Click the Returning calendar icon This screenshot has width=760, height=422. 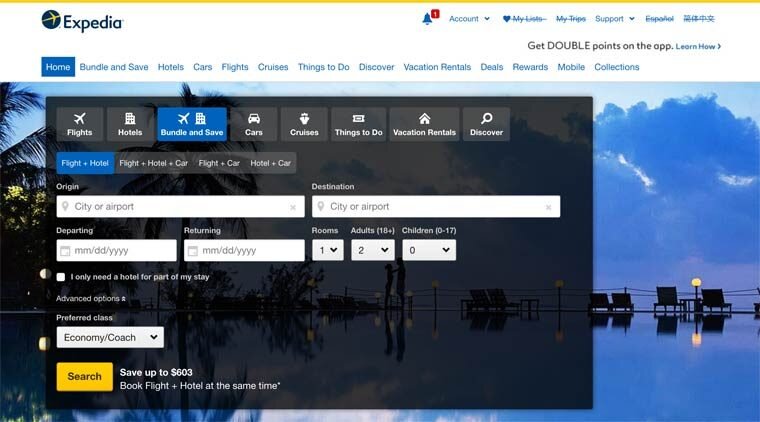pyautogui.click(x=192, y=251)
